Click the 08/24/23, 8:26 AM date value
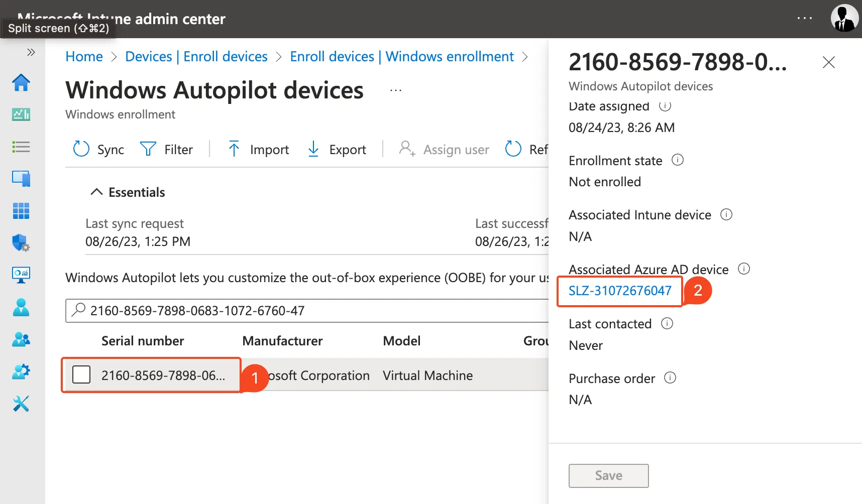Viewport: 862px width, 504px height. pos(621,128)
